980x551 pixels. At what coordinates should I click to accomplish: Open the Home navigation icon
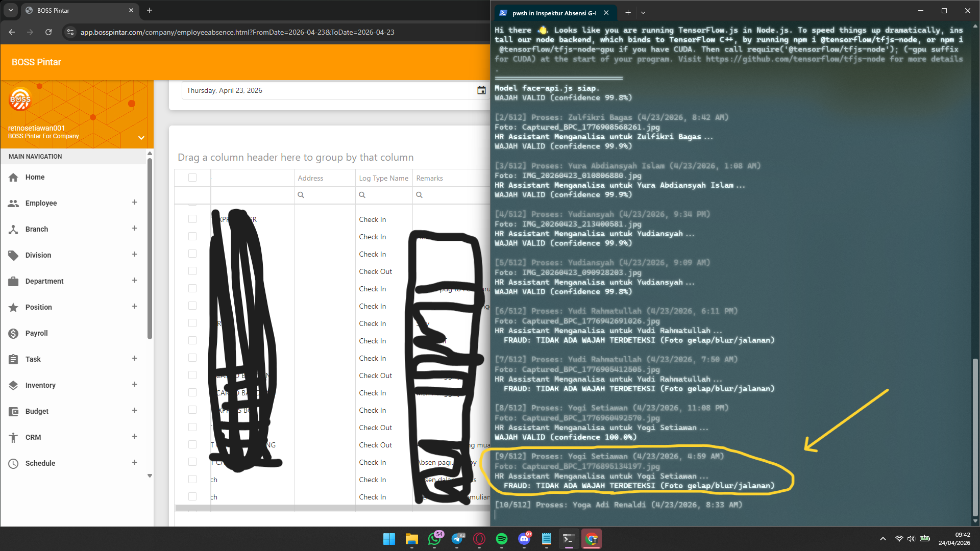(14, 178)
